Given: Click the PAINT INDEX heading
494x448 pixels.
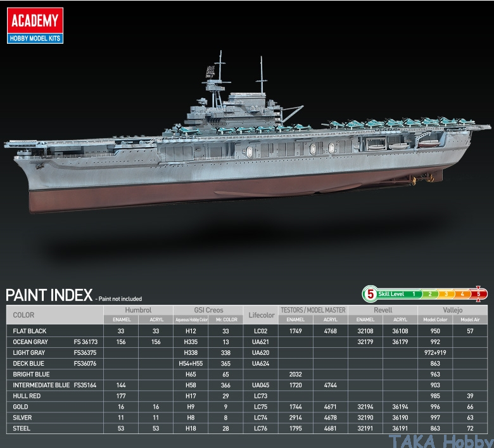Looking at the screenshot, I should [x=49, y=295].
